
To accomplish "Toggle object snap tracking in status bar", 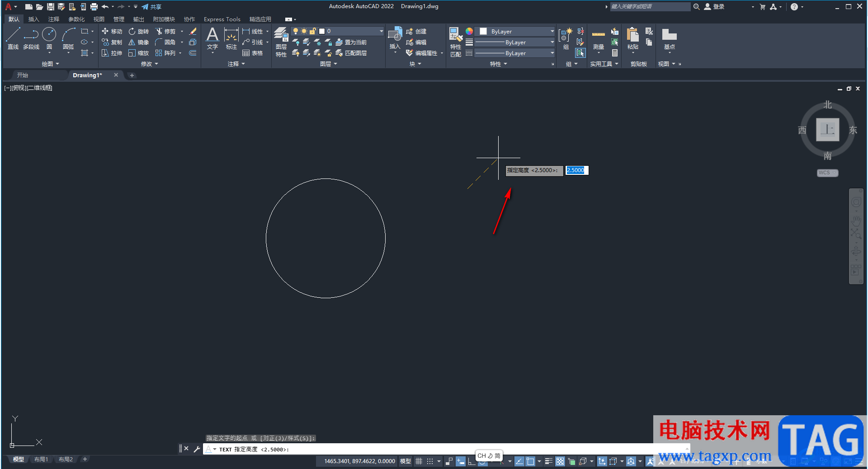I will point(519,461).
